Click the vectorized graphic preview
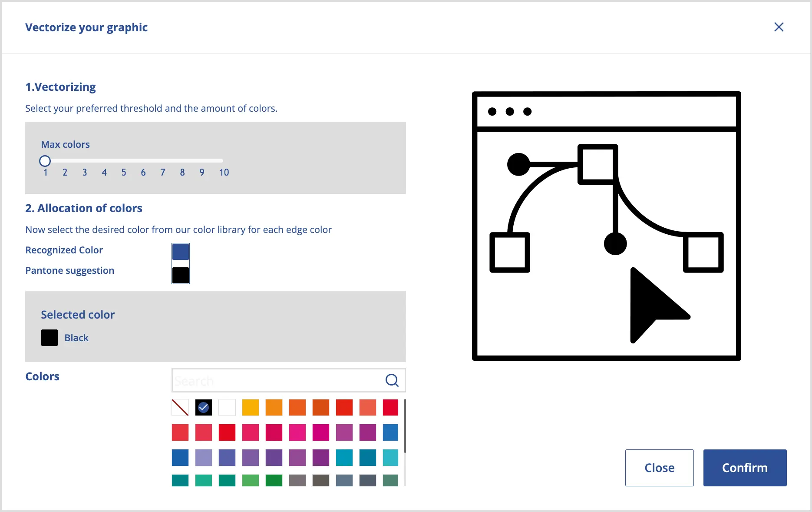Viewport: 812px width, 512px height. (x=607, y=226)
